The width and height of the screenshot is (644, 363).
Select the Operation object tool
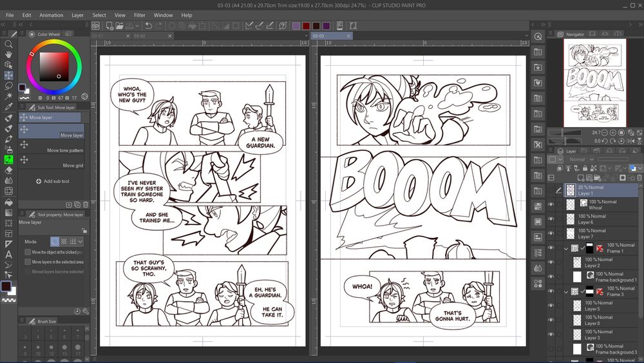point(8,65)
